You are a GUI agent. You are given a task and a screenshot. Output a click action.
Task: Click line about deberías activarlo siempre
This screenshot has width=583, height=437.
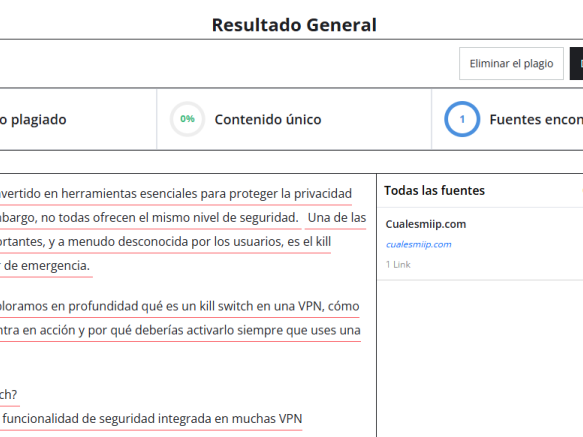[180, 330]
